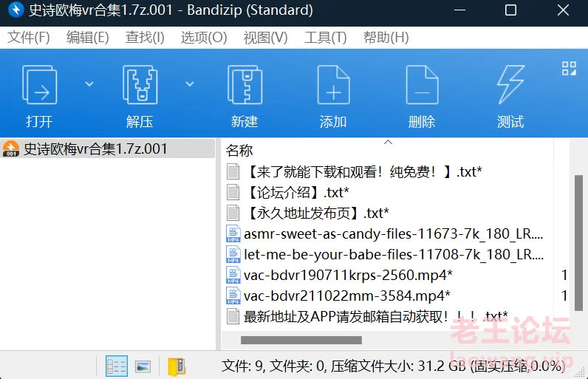Click the 新建 (New archive) toolbar icon
Screen dimensions: 588x379
[x=245, y=85]
